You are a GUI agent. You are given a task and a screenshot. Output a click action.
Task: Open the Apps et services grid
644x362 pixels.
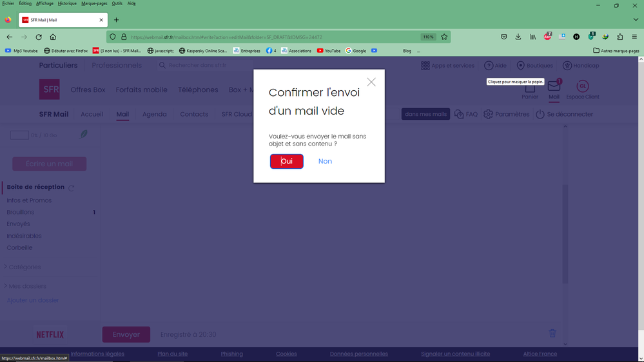(x=425, y=66)
